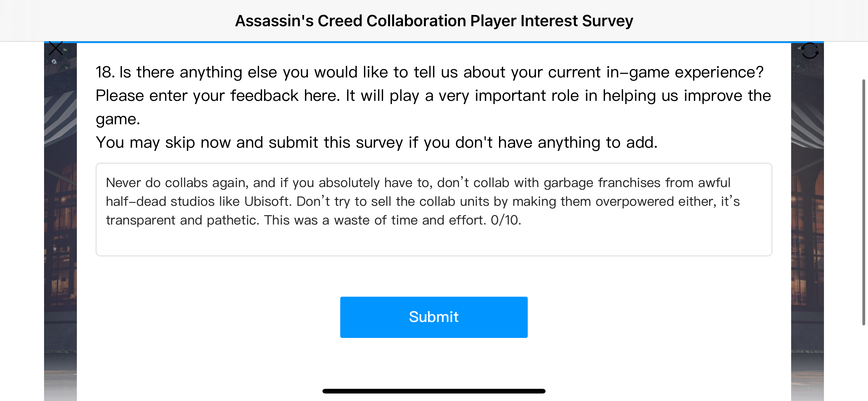Click "Please enter your feedback here" sentence

218,96
